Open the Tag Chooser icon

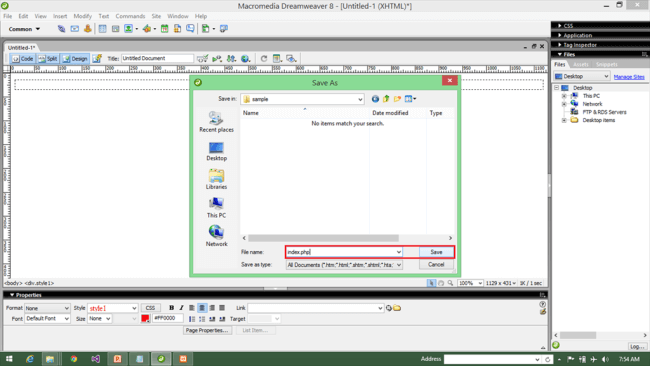click(224, 29)
